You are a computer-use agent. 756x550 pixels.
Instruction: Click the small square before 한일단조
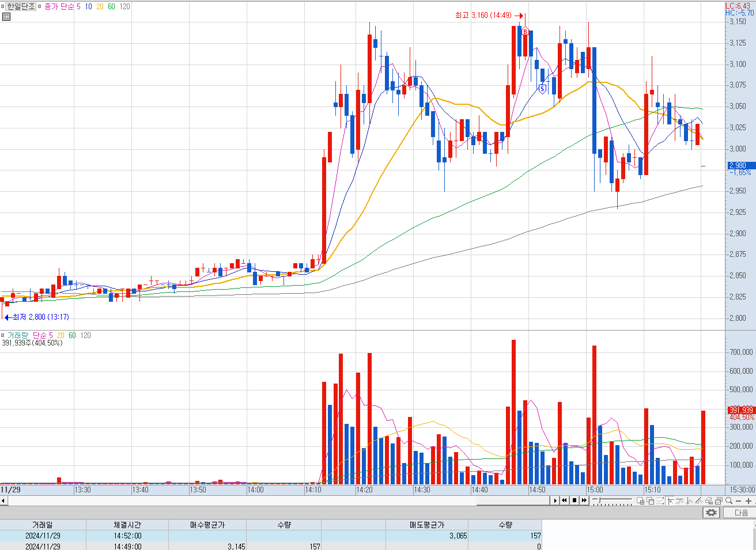coord(3,6)
